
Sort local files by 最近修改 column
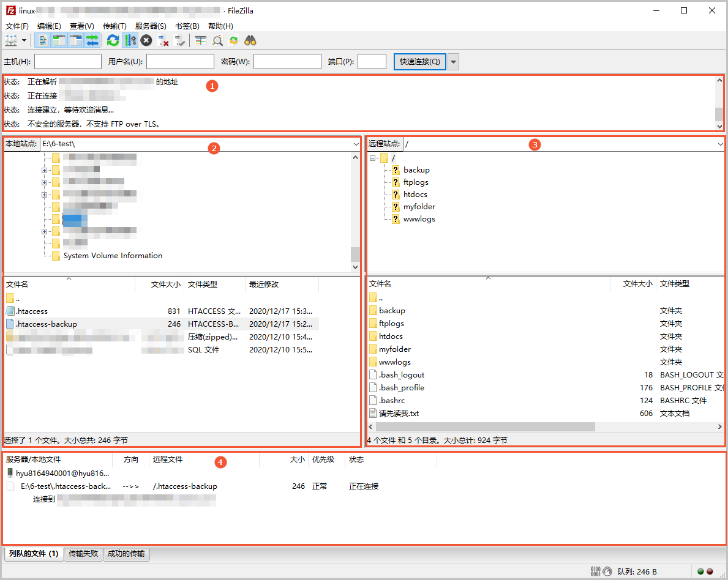point(282,284)
